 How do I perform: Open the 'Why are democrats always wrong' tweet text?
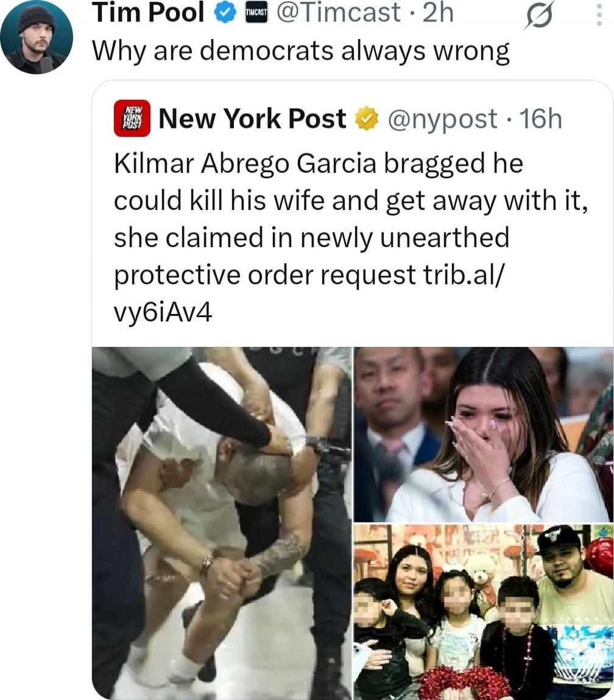301,51
